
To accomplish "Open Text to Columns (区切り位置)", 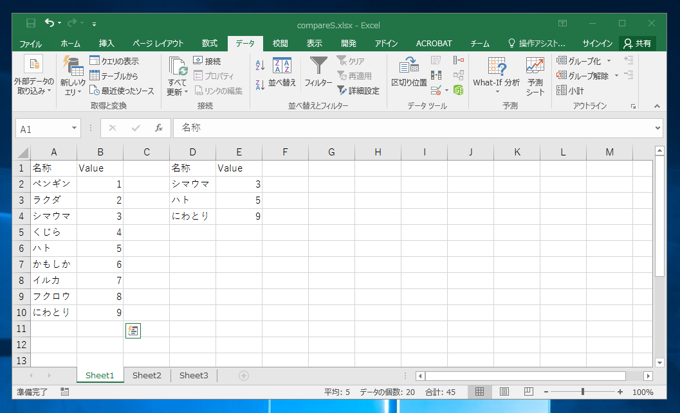I will click(409, 72).
